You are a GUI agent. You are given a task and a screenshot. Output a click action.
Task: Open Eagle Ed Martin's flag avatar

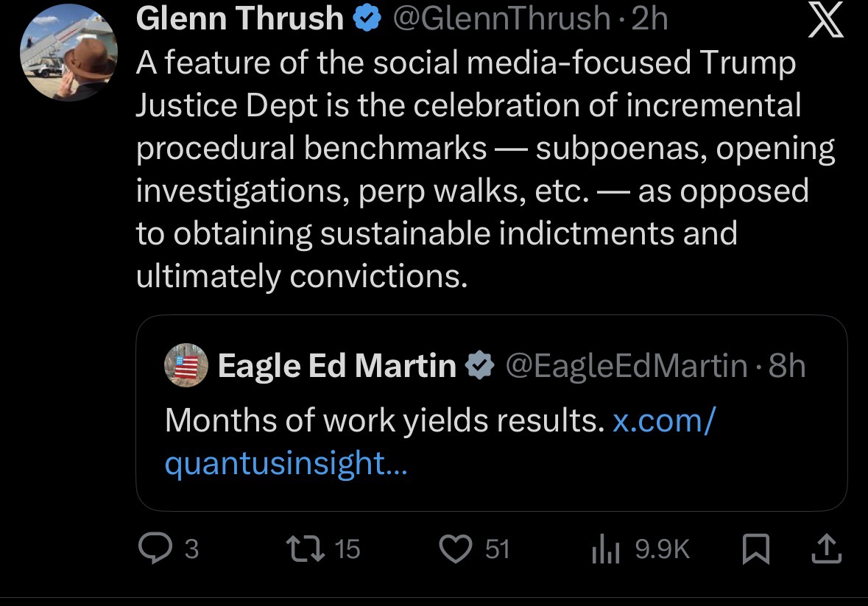click(x=187, y=364)
